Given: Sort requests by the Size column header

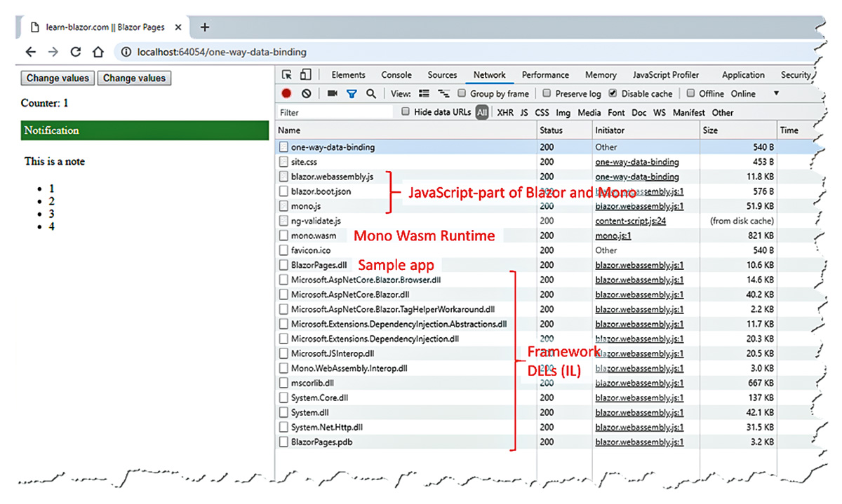Looking at the screenshot, I should pyautogui.click(x=710, y=130).
